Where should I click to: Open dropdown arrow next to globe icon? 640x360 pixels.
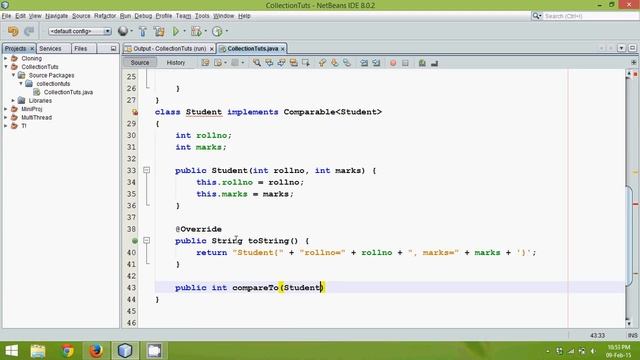click(x=131, y=31)
